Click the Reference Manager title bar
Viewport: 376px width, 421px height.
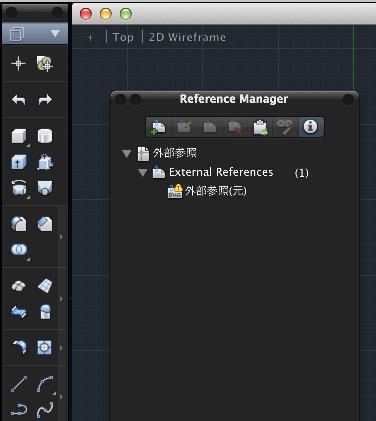coord(235,99)
